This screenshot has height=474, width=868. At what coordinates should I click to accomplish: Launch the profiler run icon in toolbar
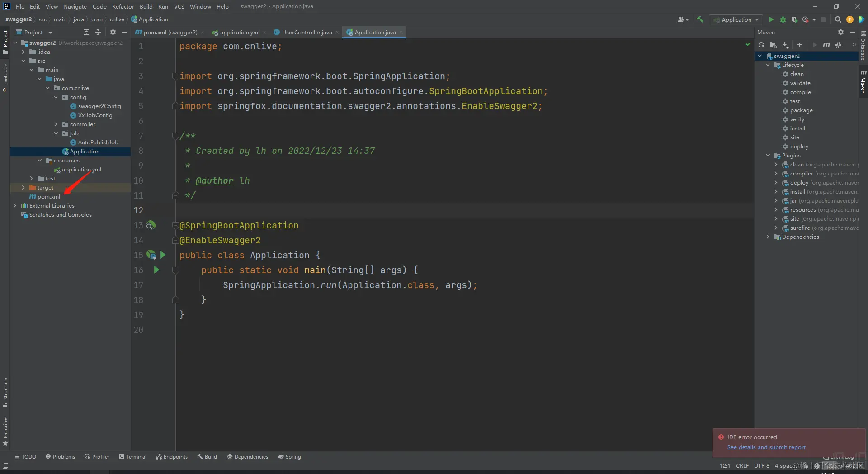coord(806,19)
